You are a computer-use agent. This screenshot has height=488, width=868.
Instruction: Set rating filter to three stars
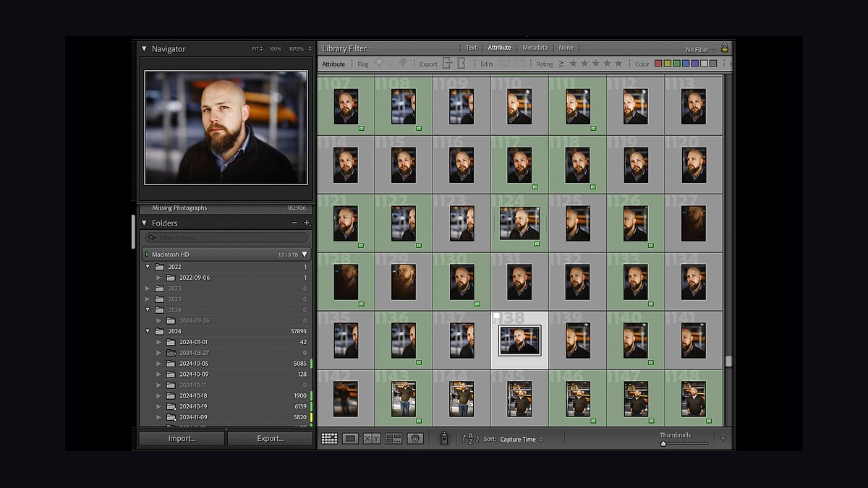[x=596, y=64]
